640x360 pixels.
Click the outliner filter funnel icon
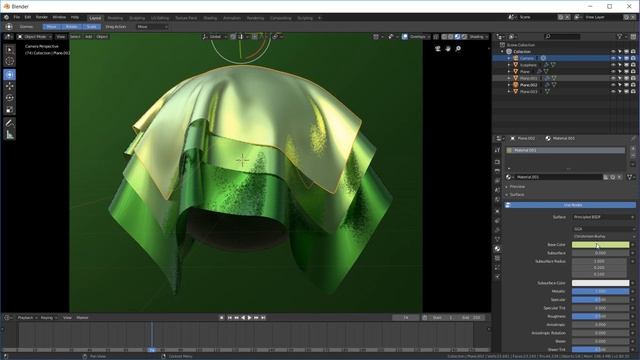pos(620,37)
